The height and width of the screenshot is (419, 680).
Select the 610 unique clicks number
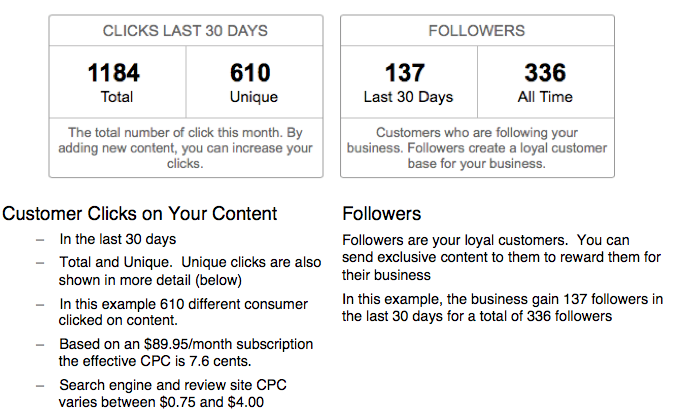pyautogui.click(x=250, y=72)
